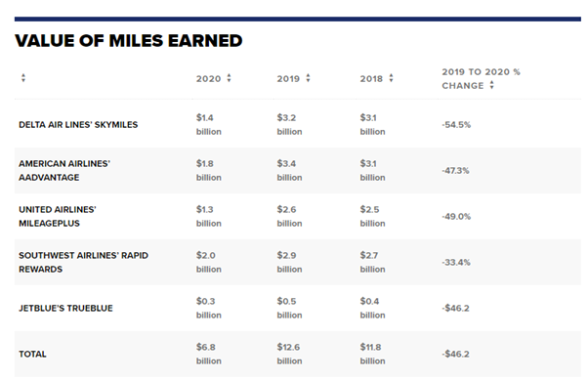Select Southwest Airlines' Rapid Rewards row label
This screenshot has height=380, width=588.
(83, 262)
